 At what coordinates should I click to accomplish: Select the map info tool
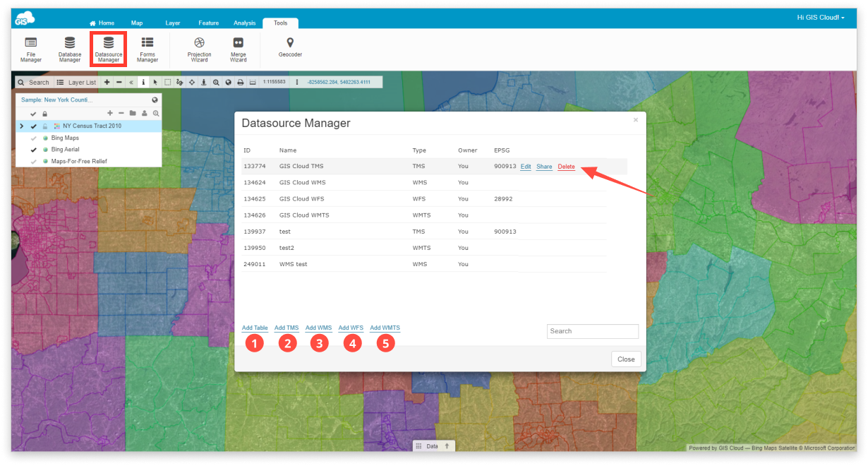(143, 82)
